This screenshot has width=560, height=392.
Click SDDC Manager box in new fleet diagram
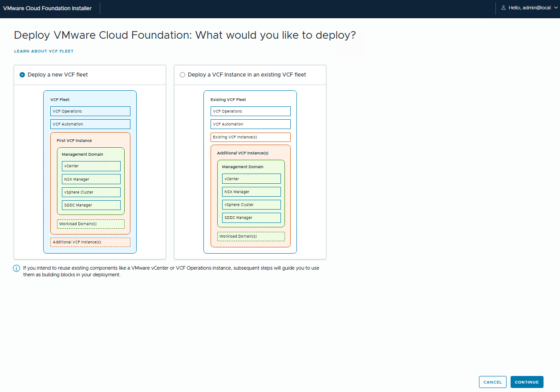pos(91,205)
